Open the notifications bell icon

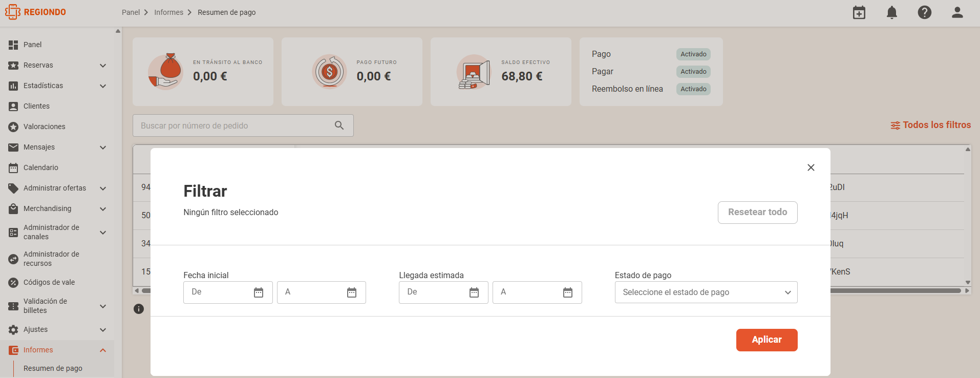892,12
